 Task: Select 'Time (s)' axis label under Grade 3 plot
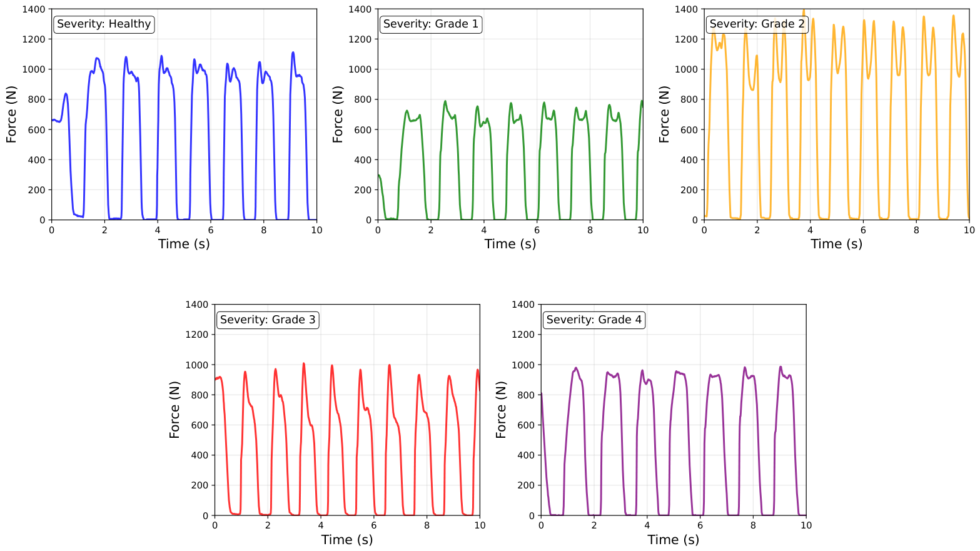pos(347,540)
